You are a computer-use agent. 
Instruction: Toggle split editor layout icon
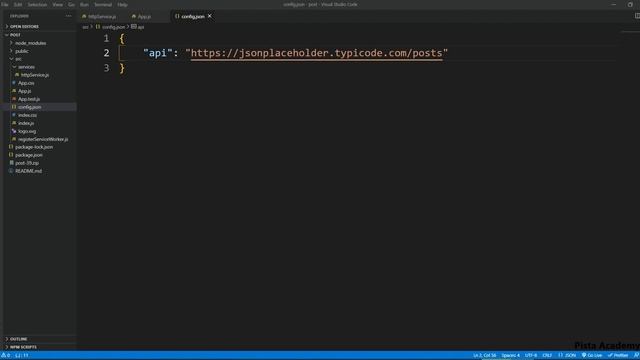click(637, 16)
